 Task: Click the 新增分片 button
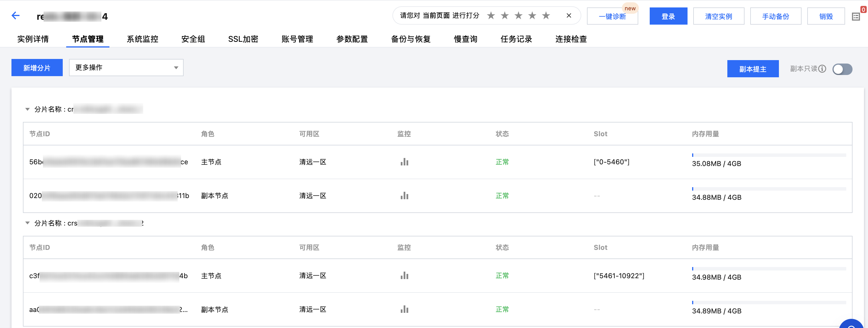point(37,68)
